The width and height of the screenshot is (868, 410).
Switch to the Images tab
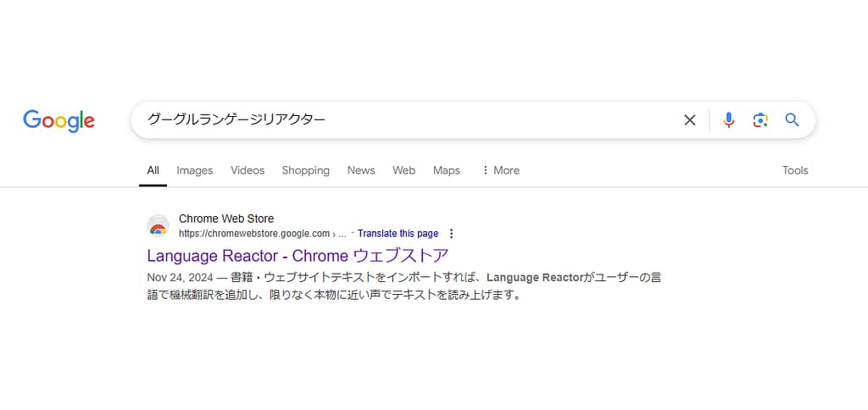tap(194, 170)
